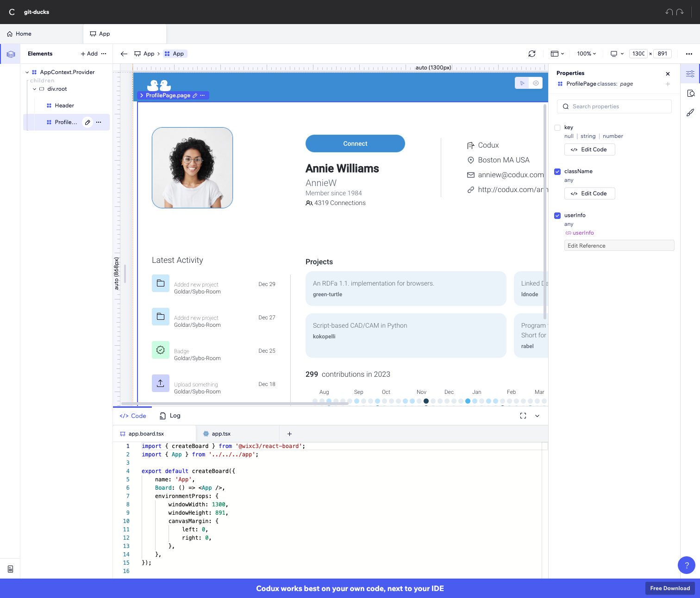
Task: Open ellipsis menu on ProfilePage.page tag
Action: (202, 95)
